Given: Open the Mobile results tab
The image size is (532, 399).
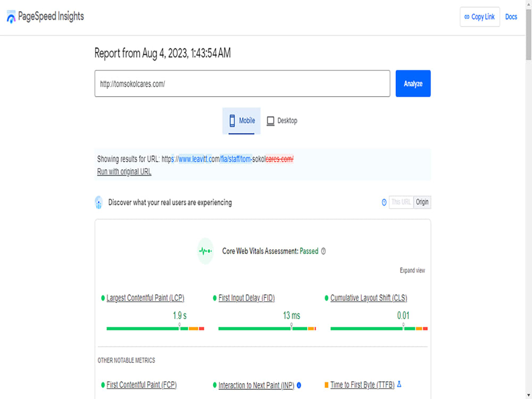Looking at the screenshot, I should coord(241,121).
